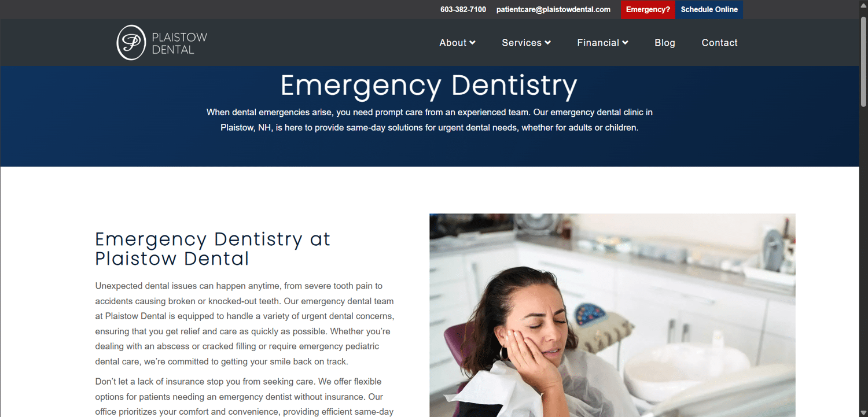
Task: Select the Financial menu label
Action: [x=598, y=43]
